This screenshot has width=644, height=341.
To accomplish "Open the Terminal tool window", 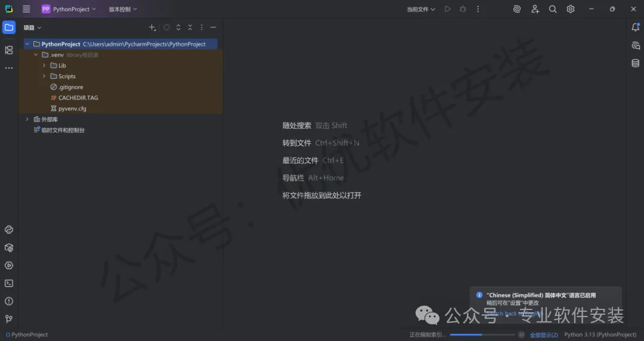I will pos(8,284).
